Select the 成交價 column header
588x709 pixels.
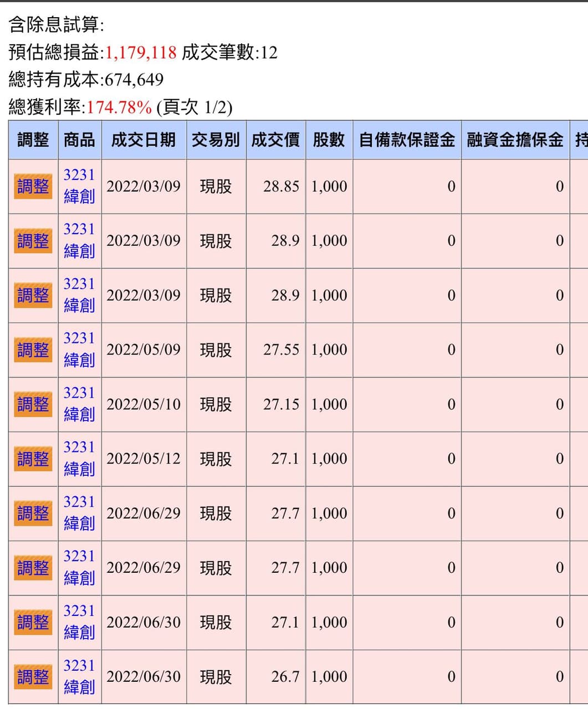(x=275, y=140)
